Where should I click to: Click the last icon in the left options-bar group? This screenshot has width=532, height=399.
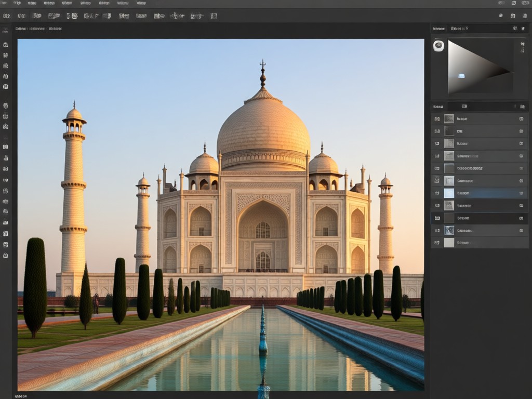point(214,16)
